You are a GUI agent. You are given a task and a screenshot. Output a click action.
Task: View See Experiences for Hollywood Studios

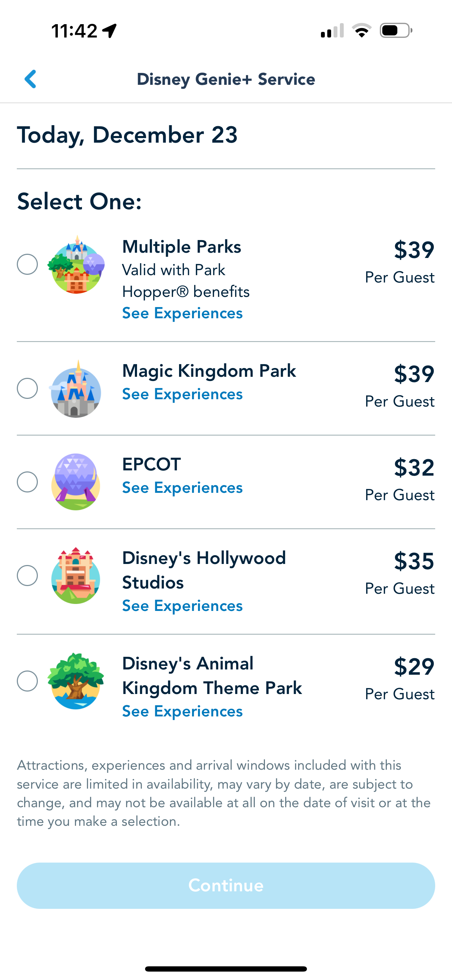point(182,606)
